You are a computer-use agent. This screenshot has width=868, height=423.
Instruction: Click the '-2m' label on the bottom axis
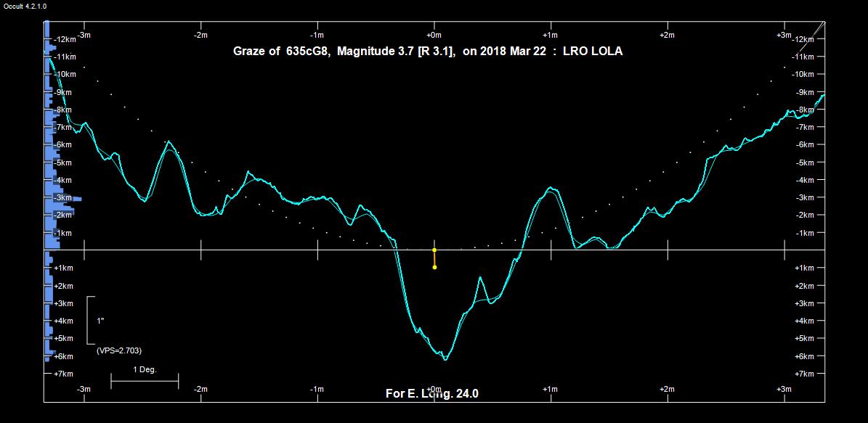pos(200,390)
